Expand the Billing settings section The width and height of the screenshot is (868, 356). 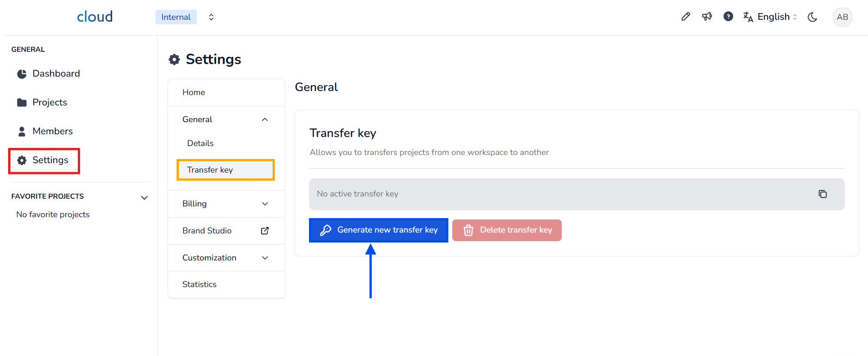[265, 204]
